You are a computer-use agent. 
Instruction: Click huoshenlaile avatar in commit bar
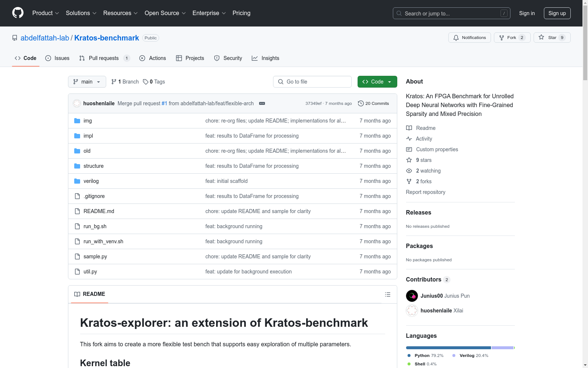(77, 103)
